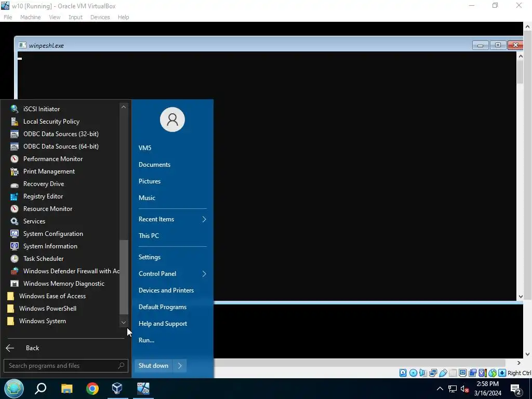The image size is (532, 399).
Task: Open the Run... dialog
Action: [x=146, y=340]
